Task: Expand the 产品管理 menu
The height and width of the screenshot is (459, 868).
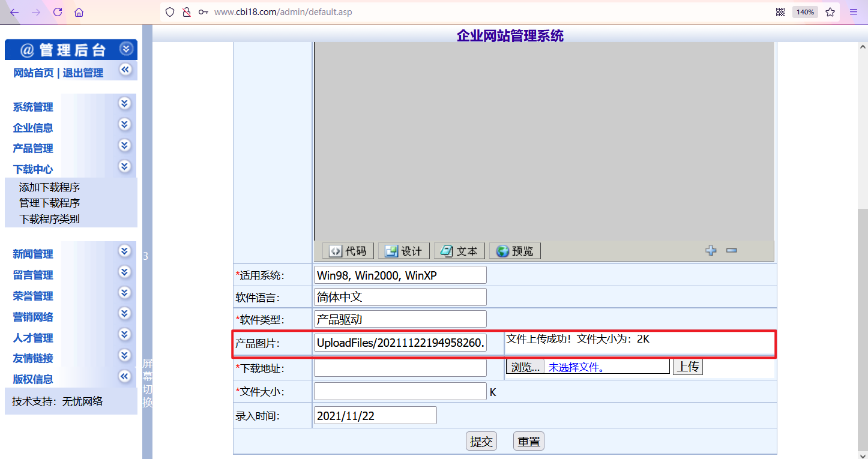Action: point(33,148)
